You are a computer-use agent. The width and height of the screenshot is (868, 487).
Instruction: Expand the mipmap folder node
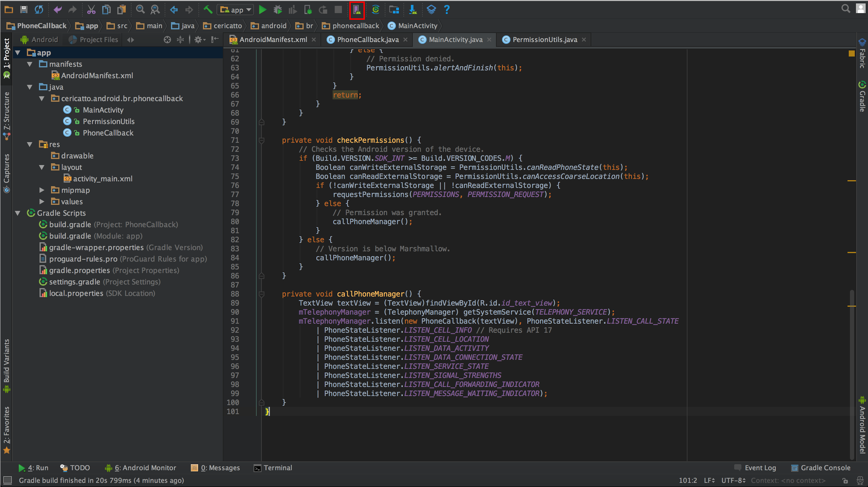pos(42,190)
